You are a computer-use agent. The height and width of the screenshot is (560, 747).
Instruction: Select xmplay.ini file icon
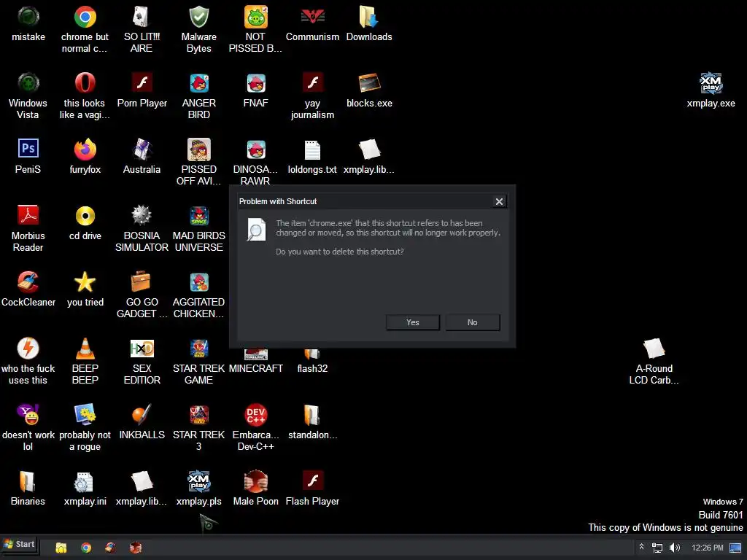point(85,489)
